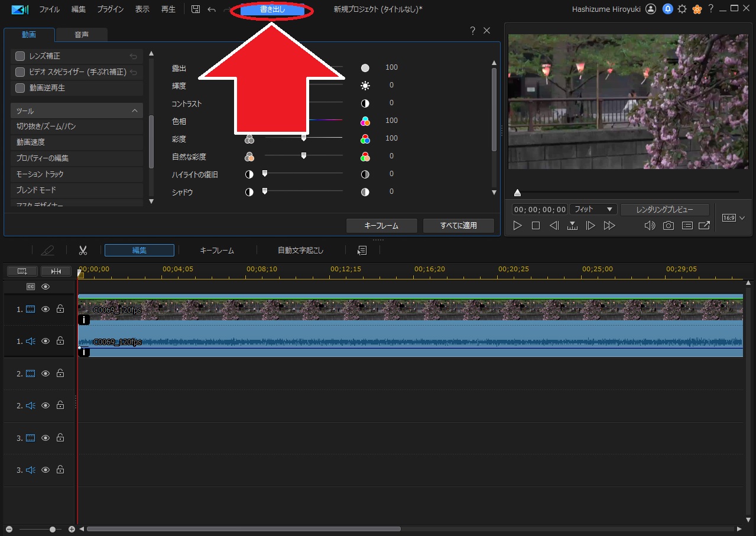Viewport: 756px width, 536px height.
Task: Open notifications bell icon
Action: pos(667,9)
